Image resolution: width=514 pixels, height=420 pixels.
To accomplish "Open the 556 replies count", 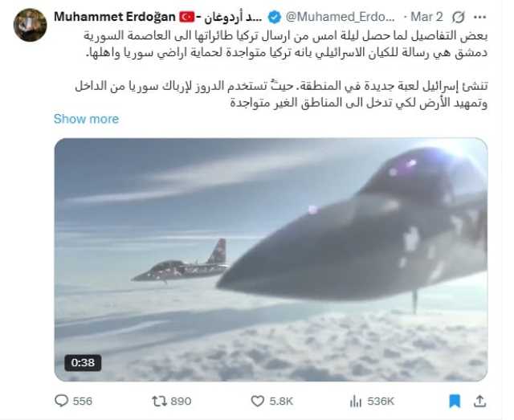I will click(82, 401).
